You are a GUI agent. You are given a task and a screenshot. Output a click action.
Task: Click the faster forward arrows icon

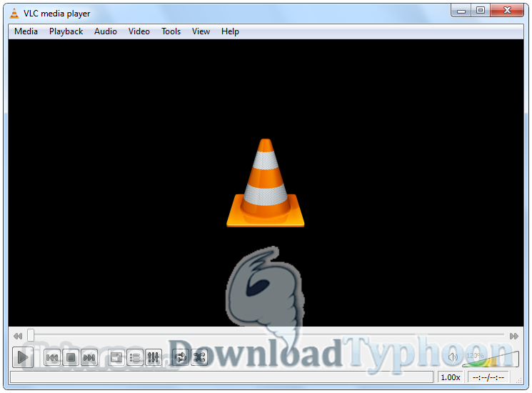pos(514,336)
